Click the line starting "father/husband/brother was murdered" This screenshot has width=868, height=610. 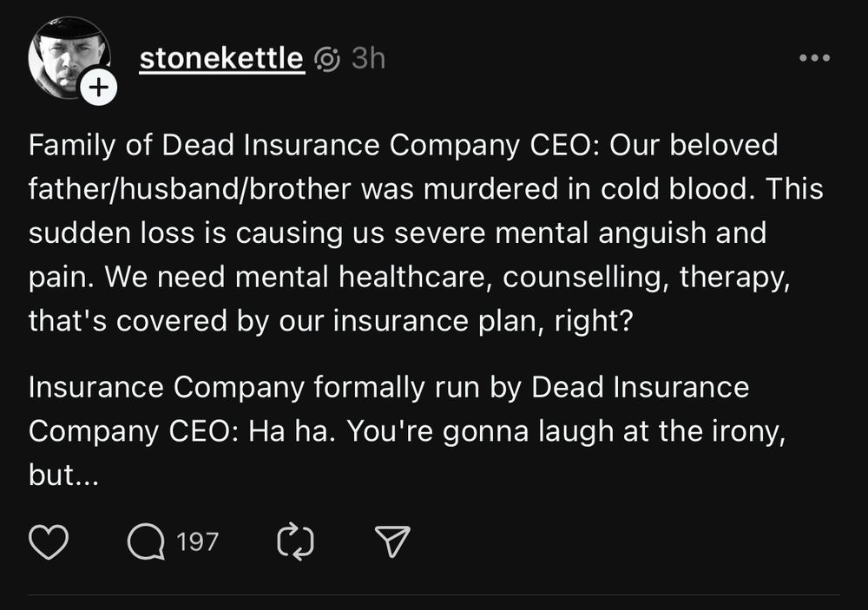click(x=425, y=189)
